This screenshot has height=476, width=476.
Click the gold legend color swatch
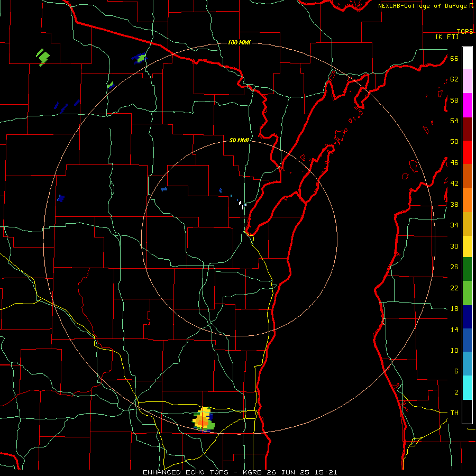(467, 224)
